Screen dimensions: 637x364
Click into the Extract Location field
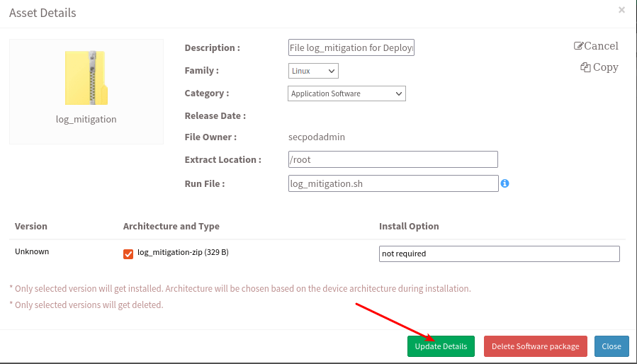(x=393, y=159)
